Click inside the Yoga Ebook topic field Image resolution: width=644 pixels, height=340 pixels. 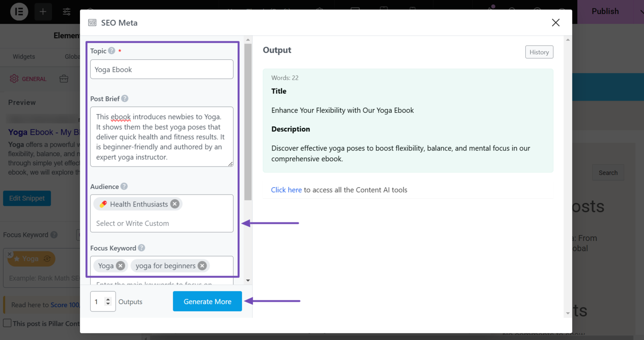click(161, 69)
